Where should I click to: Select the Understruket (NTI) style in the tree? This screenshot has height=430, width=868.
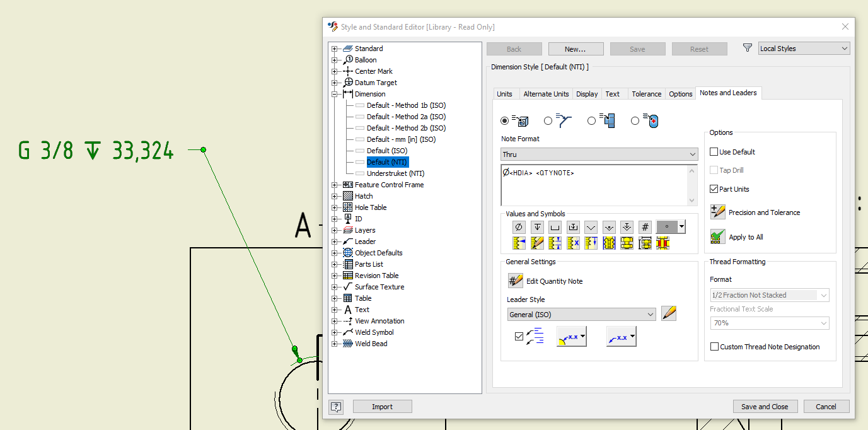395,173
